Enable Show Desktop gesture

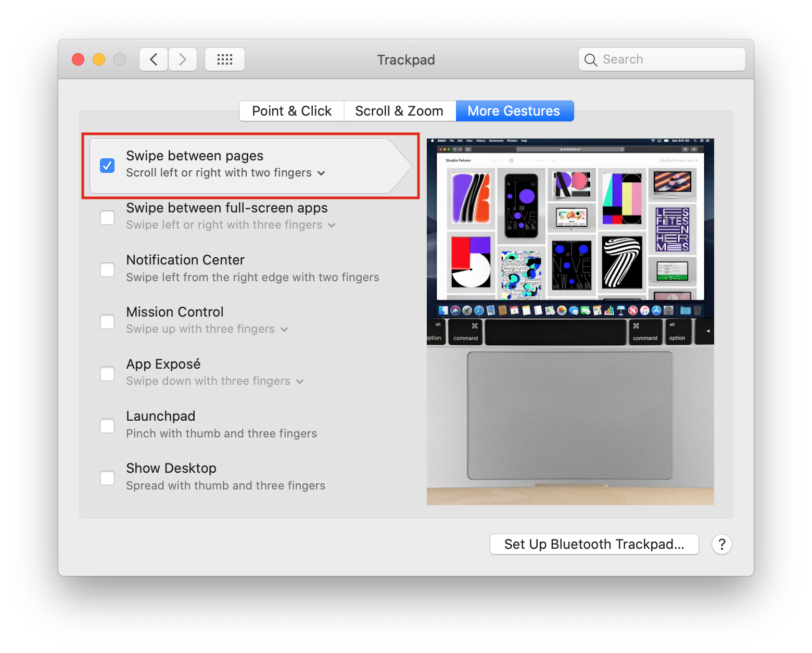pos(107,478)
